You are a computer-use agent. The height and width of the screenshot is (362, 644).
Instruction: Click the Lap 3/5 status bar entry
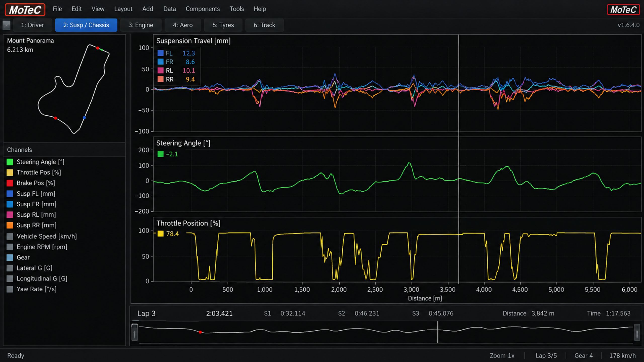[546, 356]
